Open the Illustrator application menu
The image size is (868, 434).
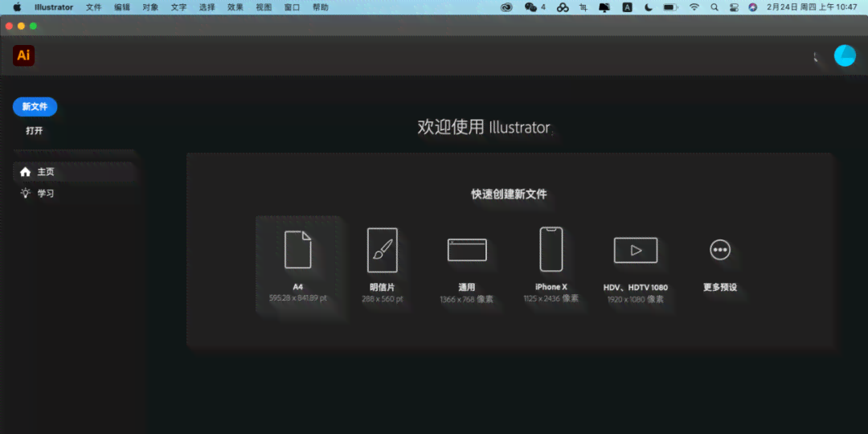point(54,7)
